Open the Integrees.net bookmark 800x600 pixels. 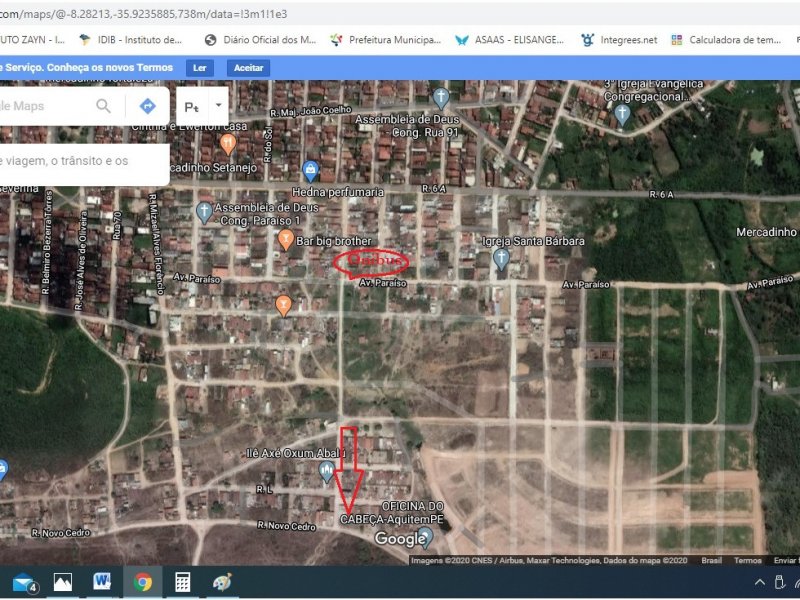coord(619,40)
